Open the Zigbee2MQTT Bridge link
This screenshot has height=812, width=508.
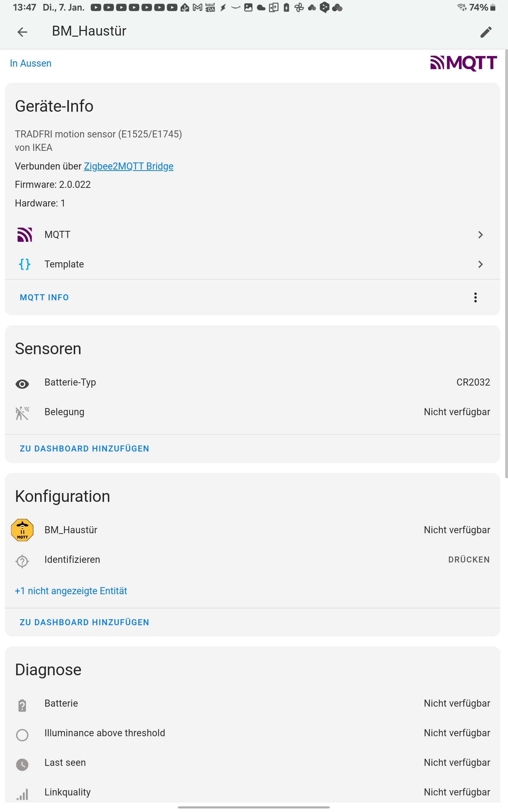[128, 166]
